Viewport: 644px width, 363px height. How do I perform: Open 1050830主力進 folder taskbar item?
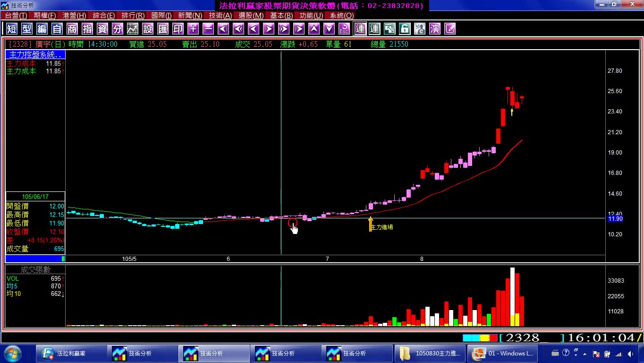[x=430, y=353]
